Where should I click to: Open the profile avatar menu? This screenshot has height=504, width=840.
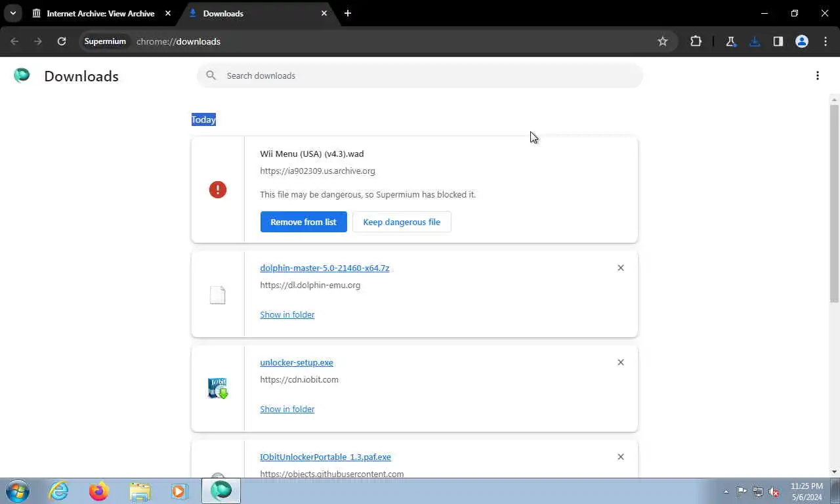801,41
